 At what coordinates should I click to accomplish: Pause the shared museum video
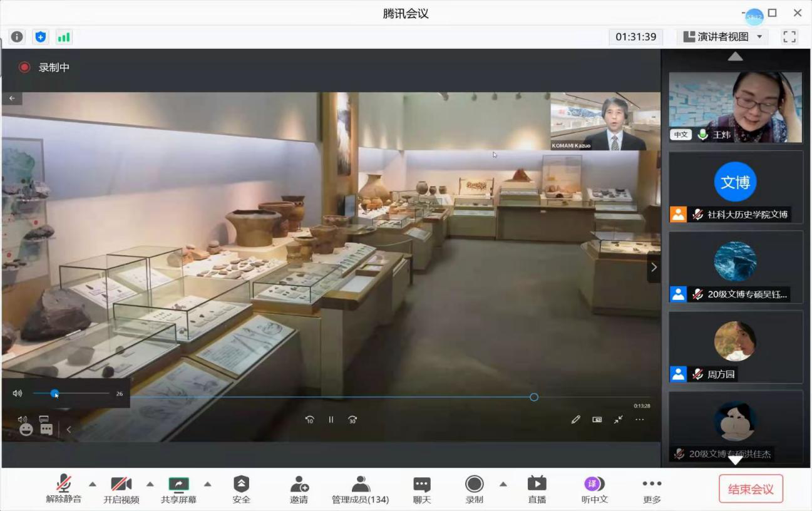click(x=331, y=420)
